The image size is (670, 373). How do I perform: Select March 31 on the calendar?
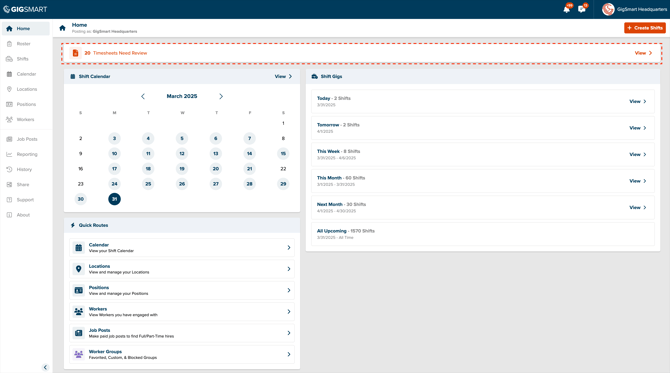pyautogui.click(x=115, y=199)
